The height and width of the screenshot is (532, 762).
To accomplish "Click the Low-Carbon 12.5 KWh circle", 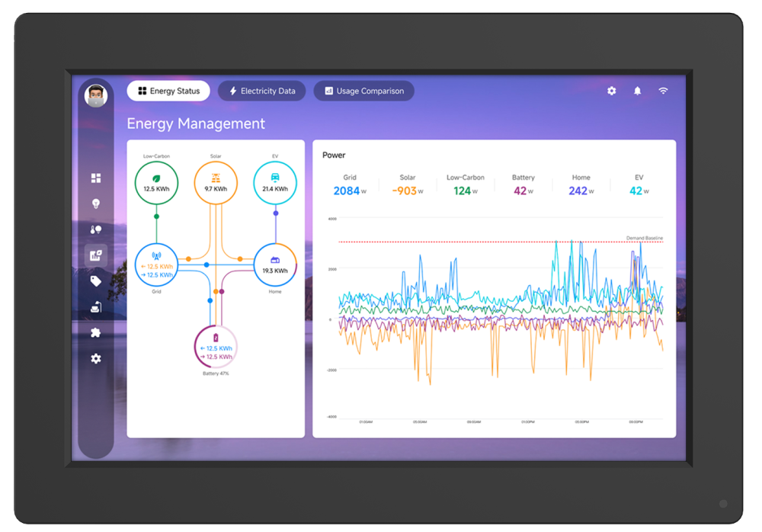I will 156,183.
